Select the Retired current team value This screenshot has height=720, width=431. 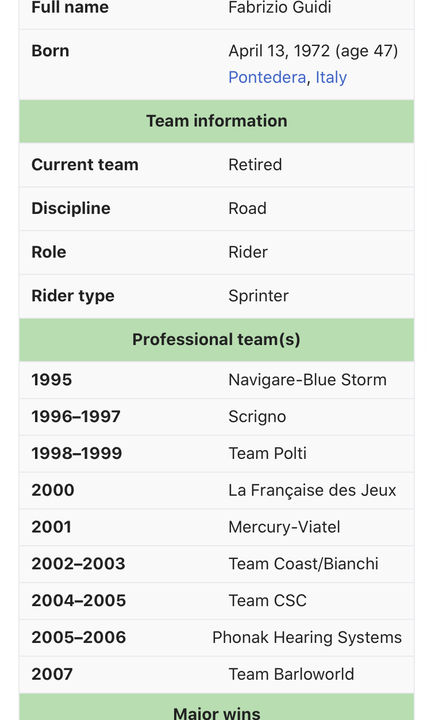pyautogui.click(x=255, y=165)
